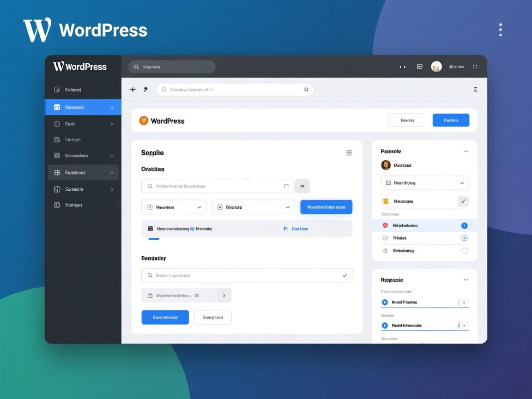
Task: Enable the pencil checkbox next to the yellow item
Action: (x=464, y=201)
